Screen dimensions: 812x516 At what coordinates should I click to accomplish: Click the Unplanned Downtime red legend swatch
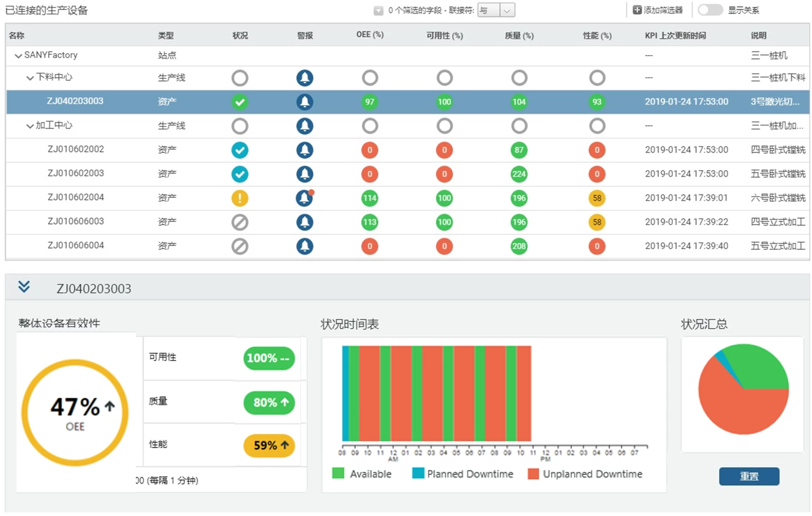click(x=533, y=474)
